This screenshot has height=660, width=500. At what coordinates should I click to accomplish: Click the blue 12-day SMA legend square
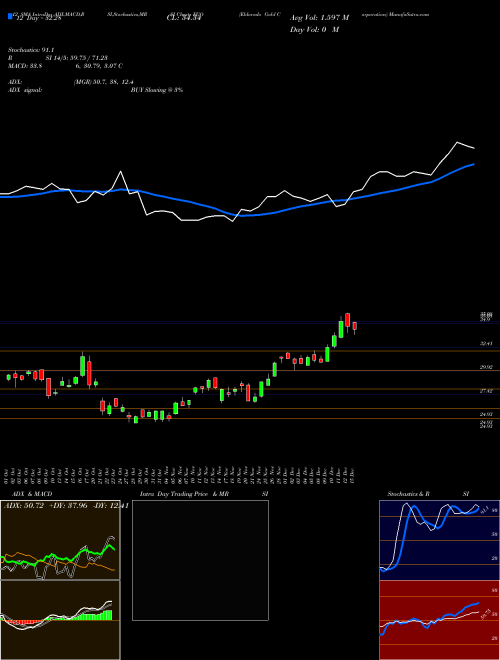(x=10, y=17)
